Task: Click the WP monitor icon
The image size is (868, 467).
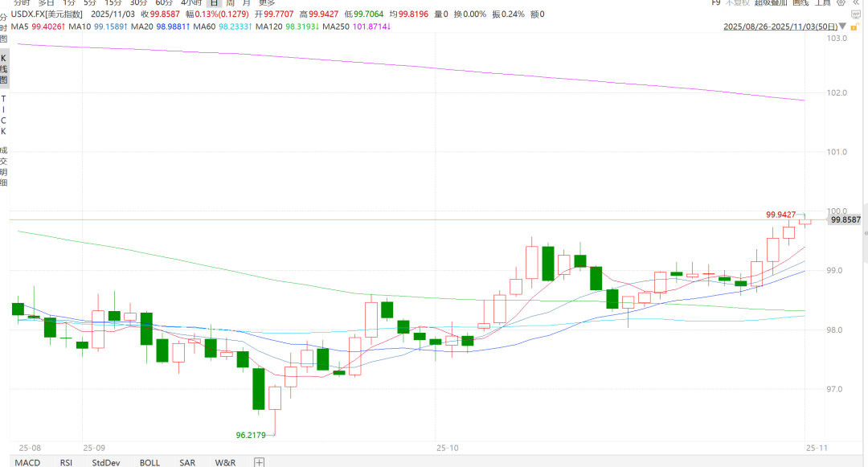Action: [855, 15]
